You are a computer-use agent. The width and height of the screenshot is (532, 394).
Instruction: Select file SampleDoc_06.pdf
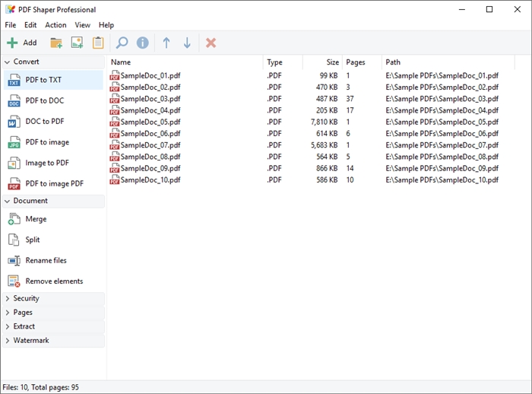coord(150,133)
